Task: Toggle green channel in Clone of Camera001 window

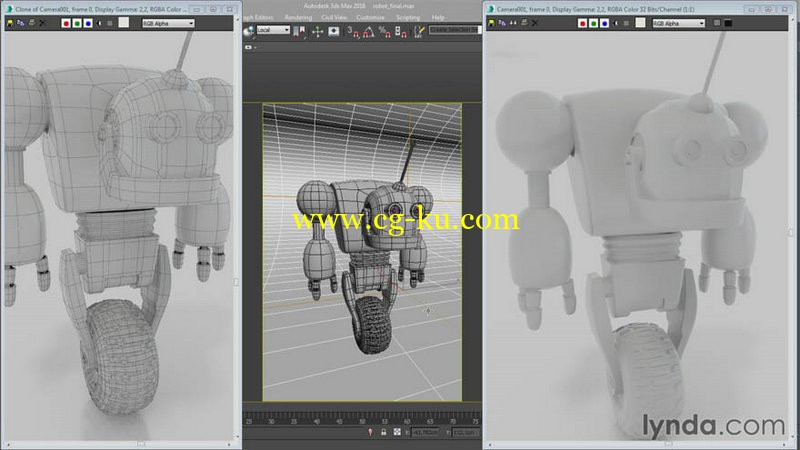Action: point(77,23)
